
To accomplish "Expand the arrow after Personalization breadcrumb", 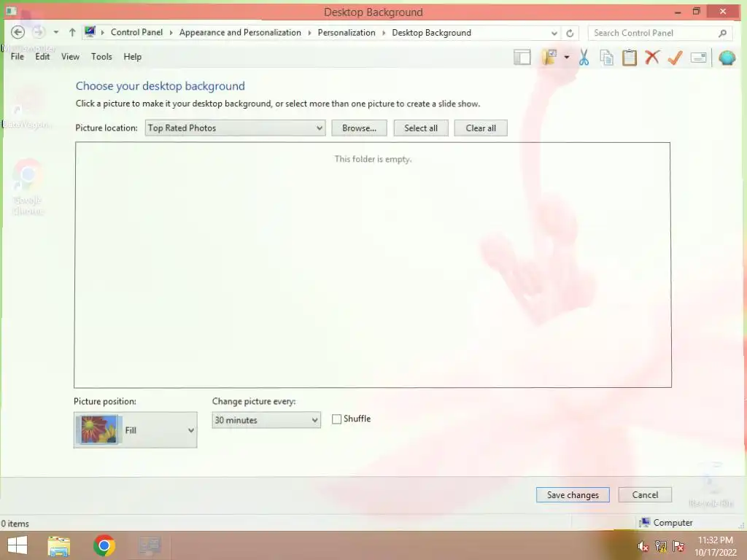I will 384,33.
